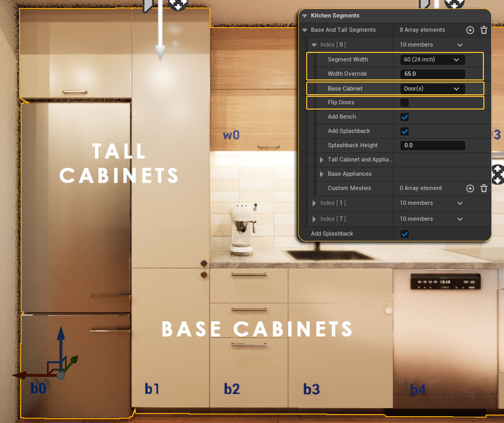The height and width of the screenshot is (423, 504).
Task: Uncheck the Add Bench checkbox
Action: [405, 117]
